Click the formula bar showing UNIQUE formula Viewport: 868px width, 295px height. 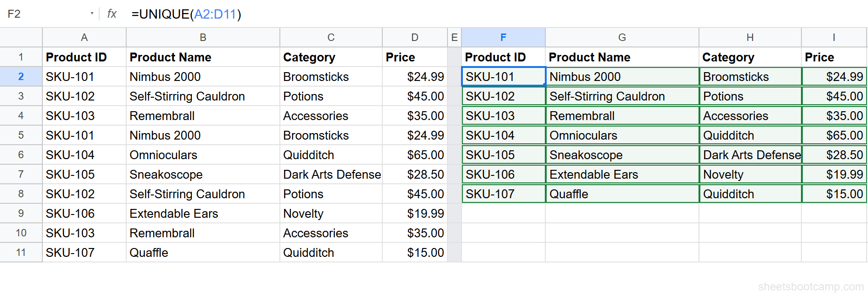pyautogui.click(x=186, y=14)
